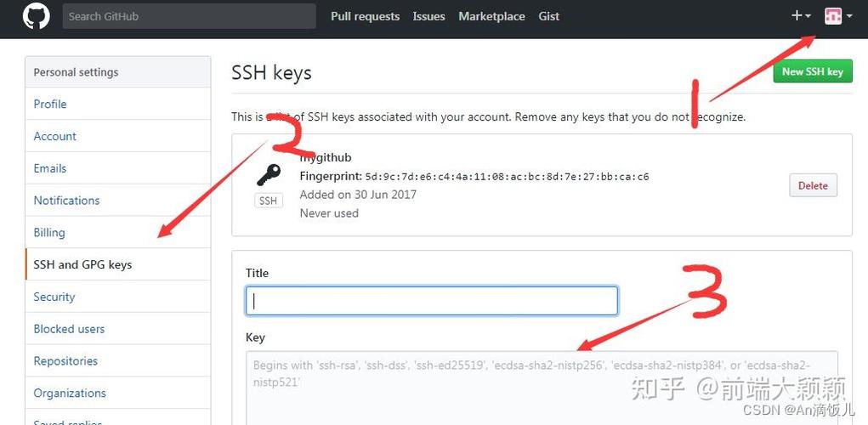Click the key icon for mygithub
This screenshot has height=425, width=868.
click(269, 175)
